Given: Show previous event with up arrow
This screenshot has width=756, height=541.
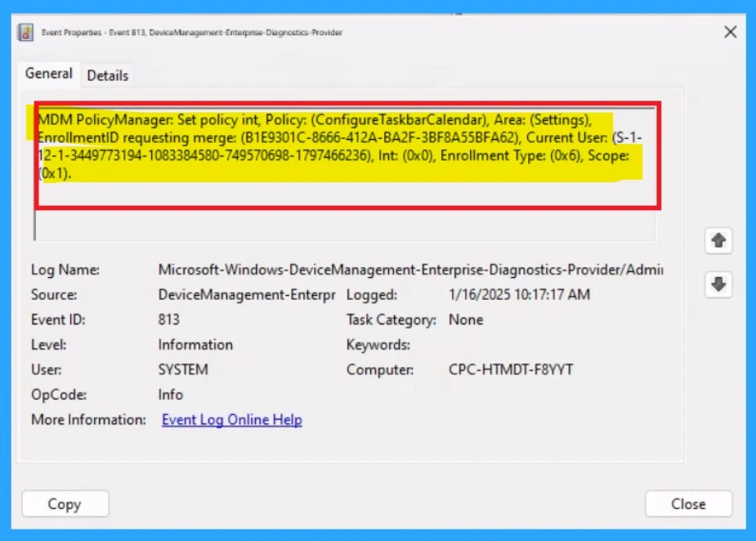Looking at the screenshot, I should click(718, 240).
